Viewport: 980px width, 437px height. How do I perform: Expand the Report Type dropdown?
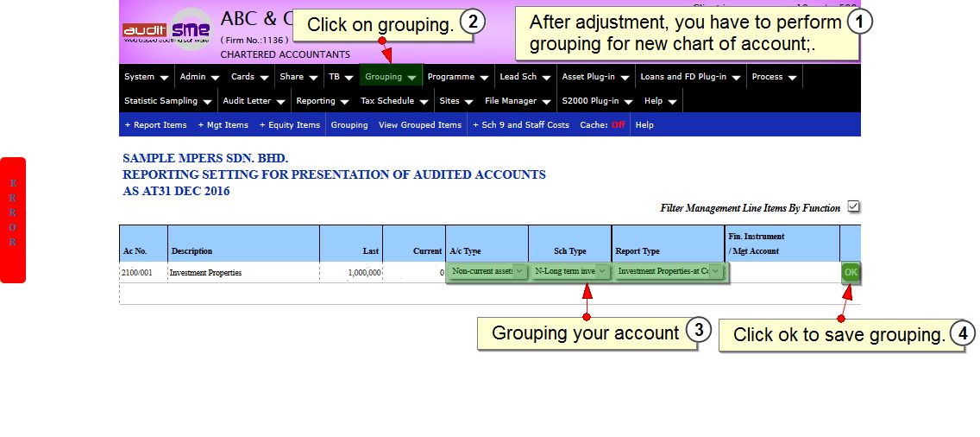click(x=669, y=271)
